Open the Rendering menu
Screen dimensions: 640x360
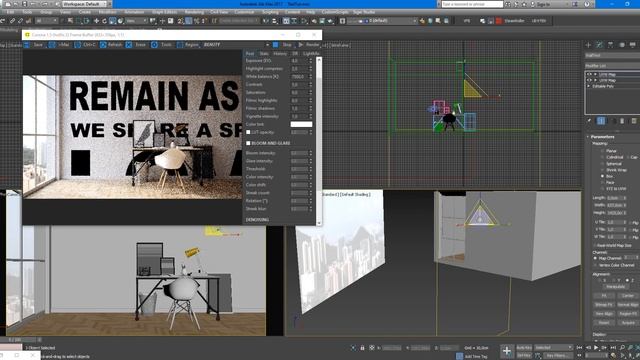194,13
